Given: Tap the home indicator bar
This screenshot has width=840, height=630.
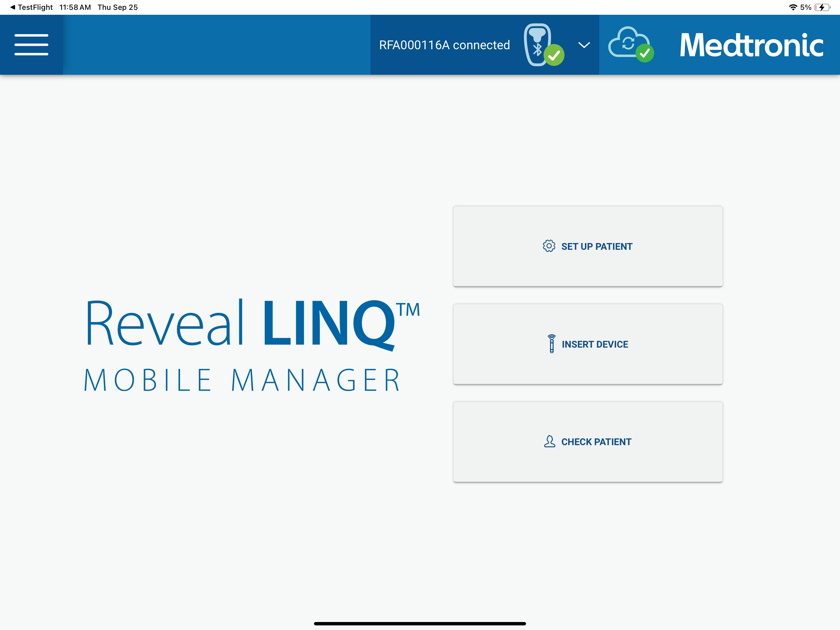Looking at the screenshot, I should (420, 623).
